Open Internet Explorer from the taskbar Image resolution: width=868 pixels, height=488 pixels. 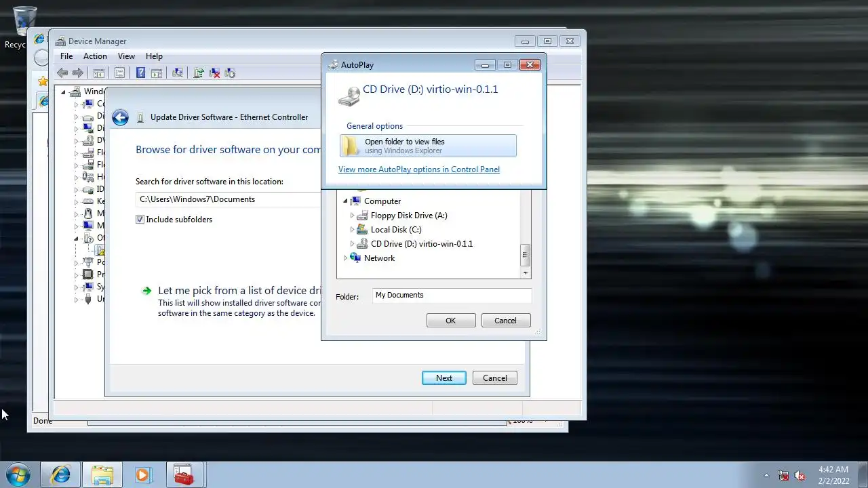click(60, 474)
